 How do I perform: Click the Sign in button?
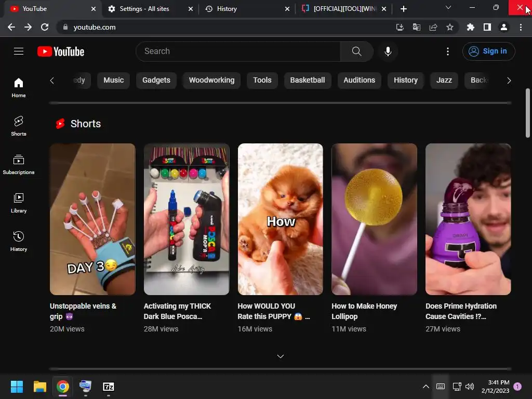pos(488,51)
